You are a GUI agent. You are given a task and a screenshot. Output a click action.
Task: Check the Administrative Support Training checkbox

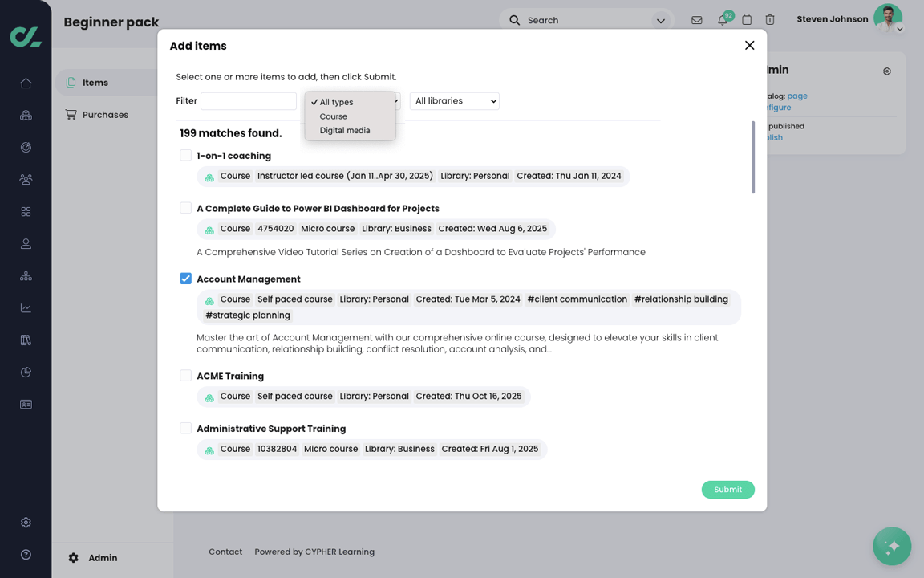[185, 428]
